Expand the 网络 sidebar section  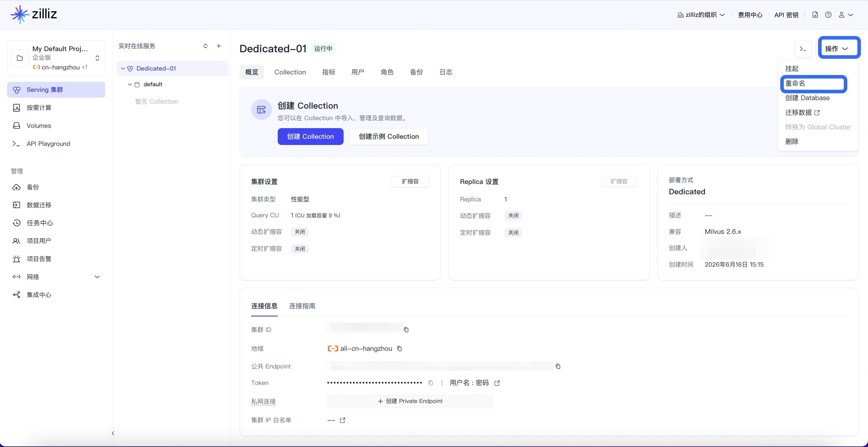[56, 277]
